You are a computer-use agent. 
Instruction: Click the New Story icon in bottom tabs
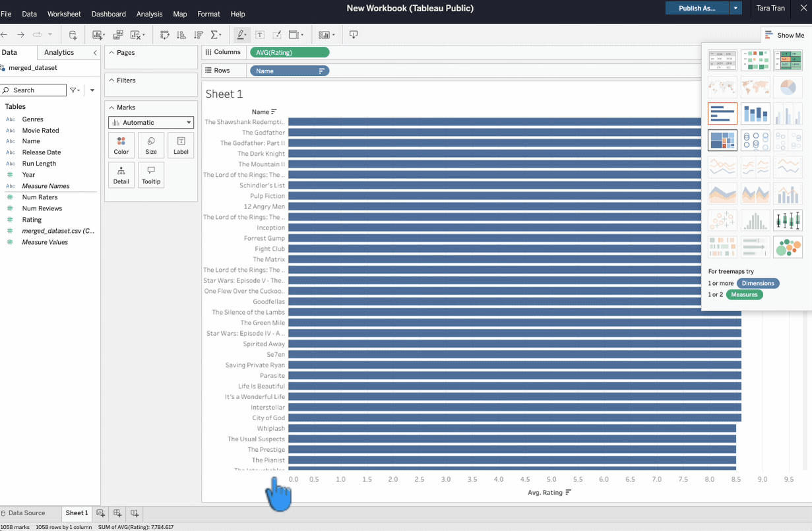click(x=135, y=513)
